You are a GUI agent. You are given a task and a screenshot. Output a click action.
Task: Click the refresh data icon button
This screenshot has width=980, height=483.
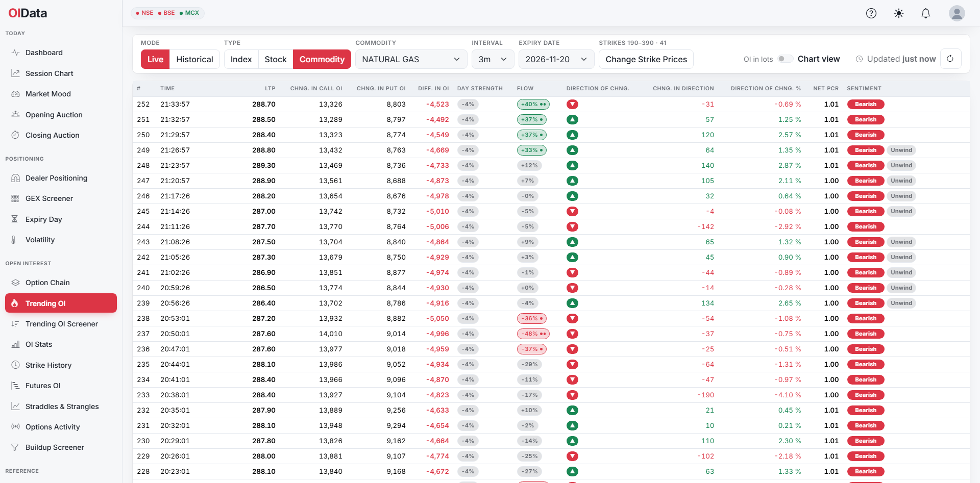950,59
